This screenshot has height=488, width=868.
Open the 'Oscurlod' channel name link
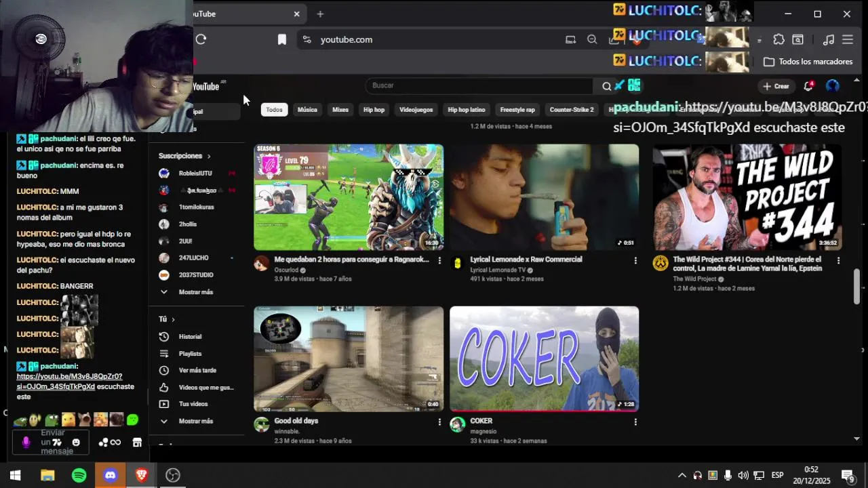(x=286, y=270)
